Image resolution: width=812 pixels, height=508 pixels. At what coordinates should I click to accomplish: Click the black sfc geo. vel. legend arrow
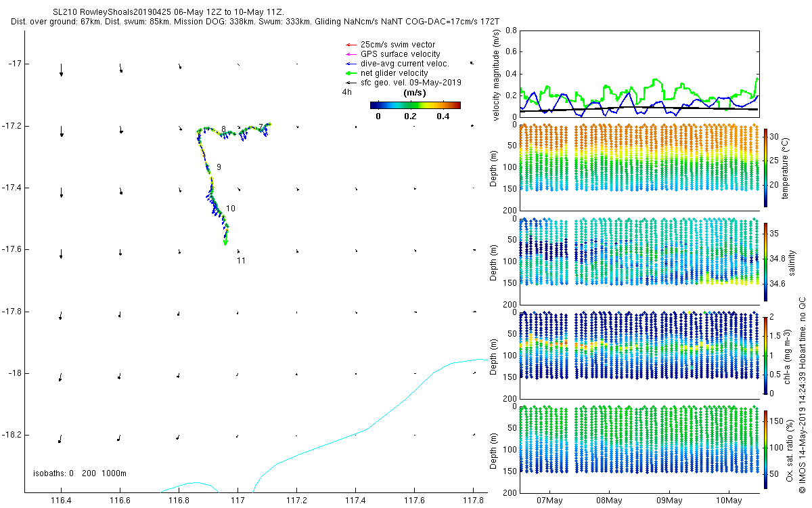[350, 83]
